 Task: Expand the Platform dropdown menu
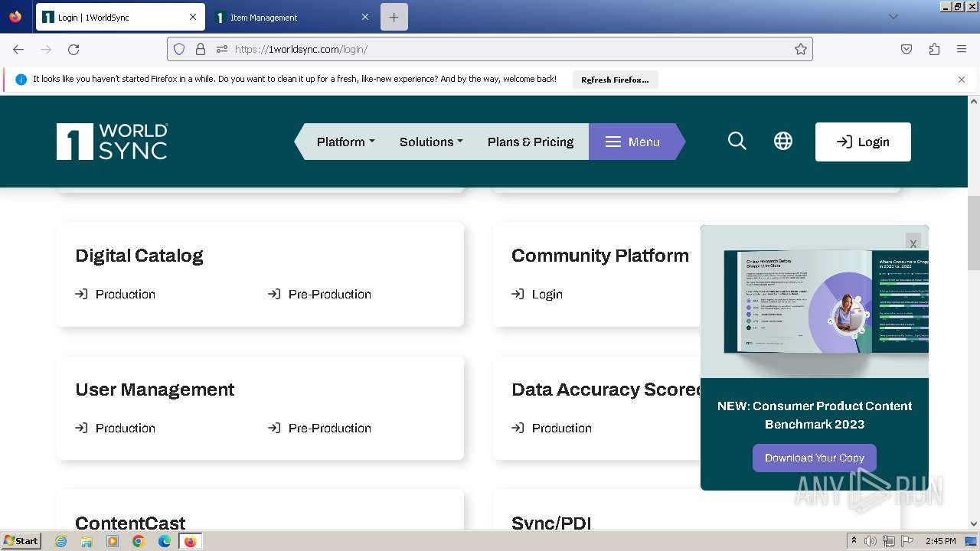346,142
